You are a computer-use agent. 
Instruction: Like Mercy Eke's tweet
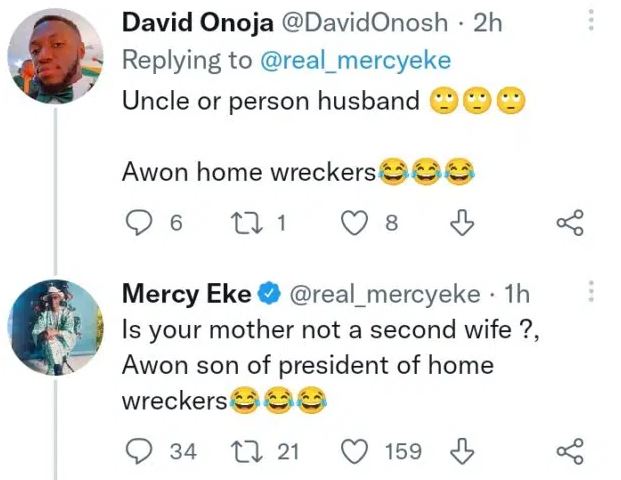tap(356, 451)
